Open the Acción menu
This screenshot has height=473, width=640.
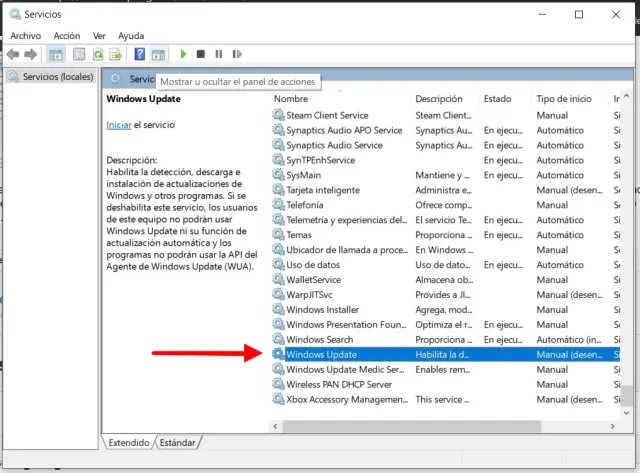pyautogui.click(x=67, y=36)
